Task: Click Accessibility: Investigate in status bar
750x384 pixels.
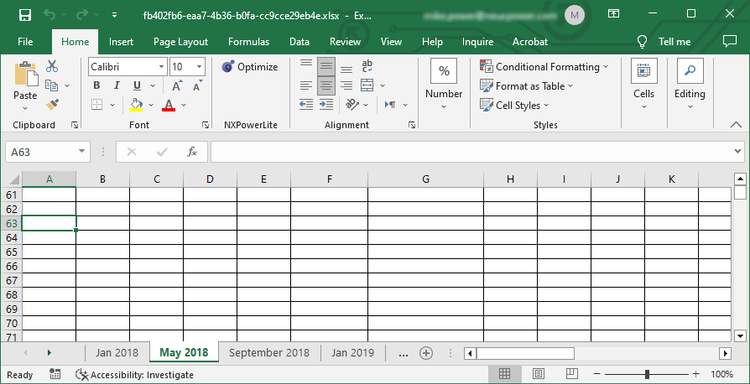Action: click(x=135, y=375)
